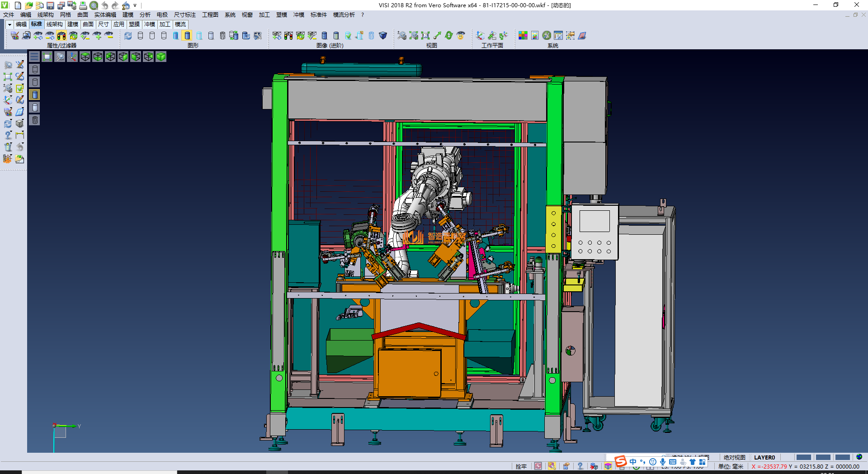The image size is (868, 474).
Task: Open the 实体编辑 menu
Action: point(105,15)
